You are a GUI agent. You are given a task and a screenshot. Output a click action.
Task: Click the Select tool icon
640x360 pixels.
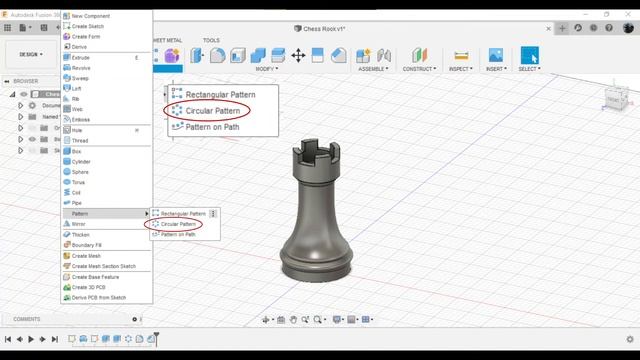pos(529,56)
